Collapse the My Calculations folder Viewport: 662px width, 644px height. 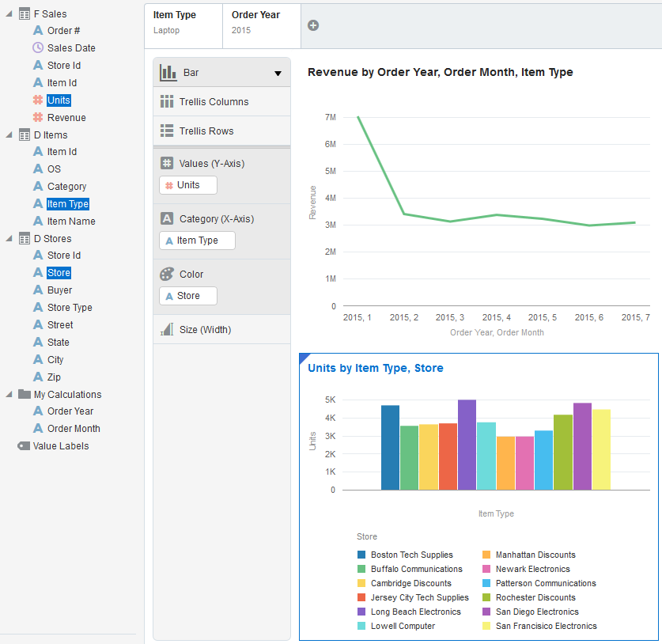pos(9,395)
